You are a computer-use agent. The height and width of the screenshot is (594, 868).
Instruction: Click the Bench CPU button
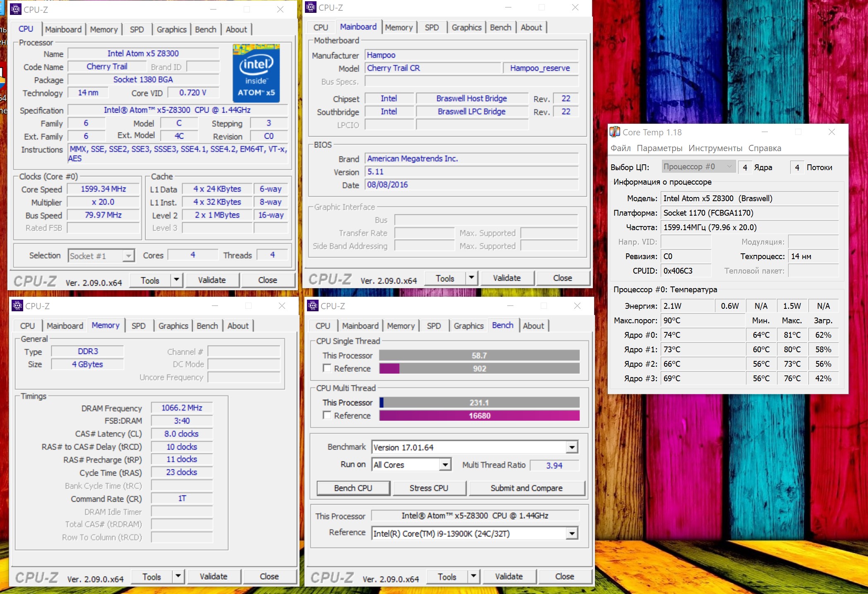(x=353, y=488)
